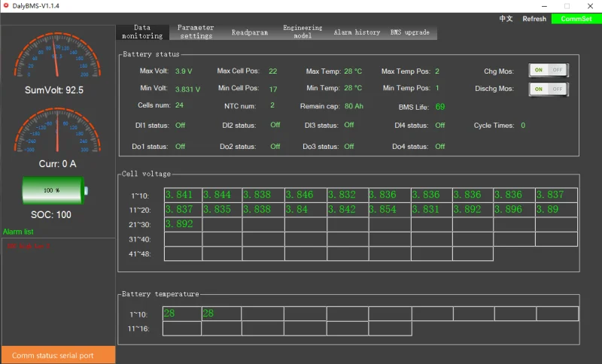
Task: Click the red alarm entry in Alarm list
Action: tap(29, 246)
